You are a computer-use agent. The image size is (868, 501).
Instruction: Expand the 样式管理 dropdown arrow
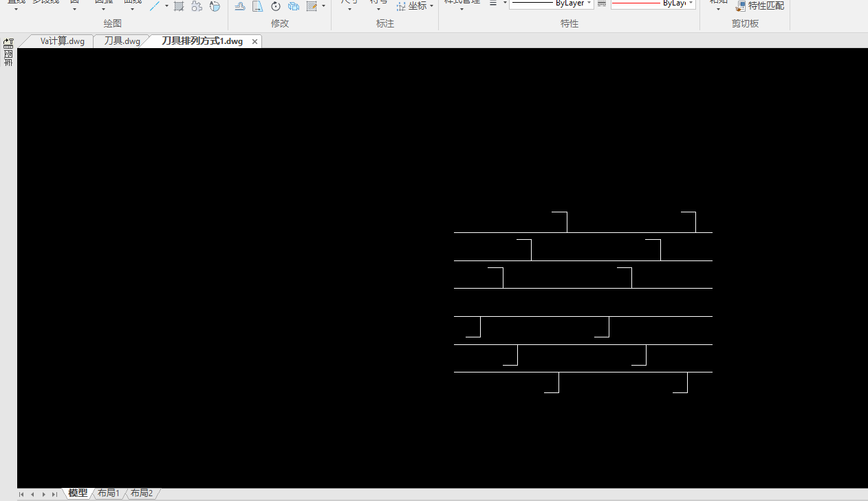tap(462, 9)
